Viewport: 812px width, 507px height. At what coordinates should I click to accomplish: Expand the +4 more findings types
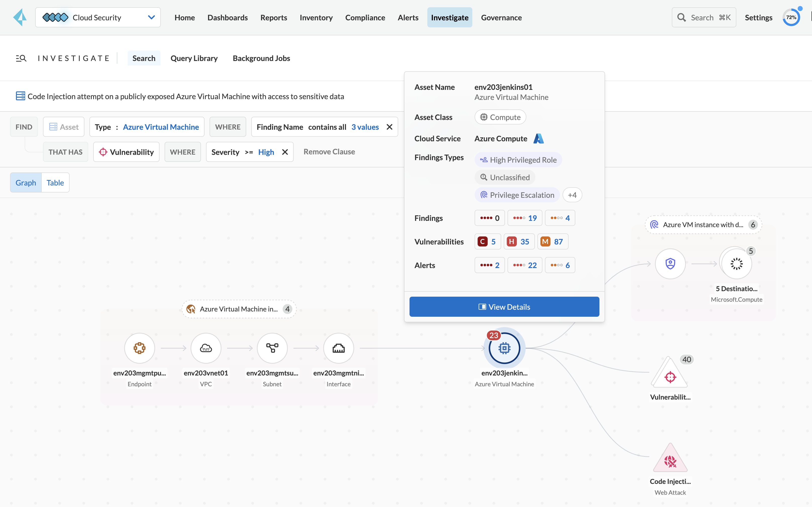(x=572, y=195)
